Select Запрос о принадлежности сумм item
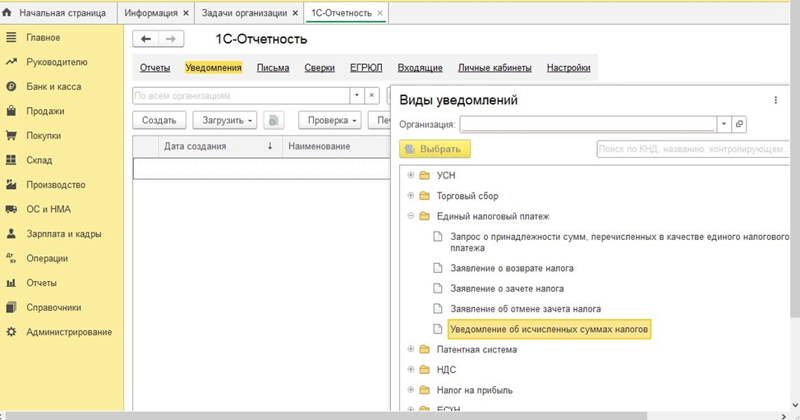 (x=619, y=242)
